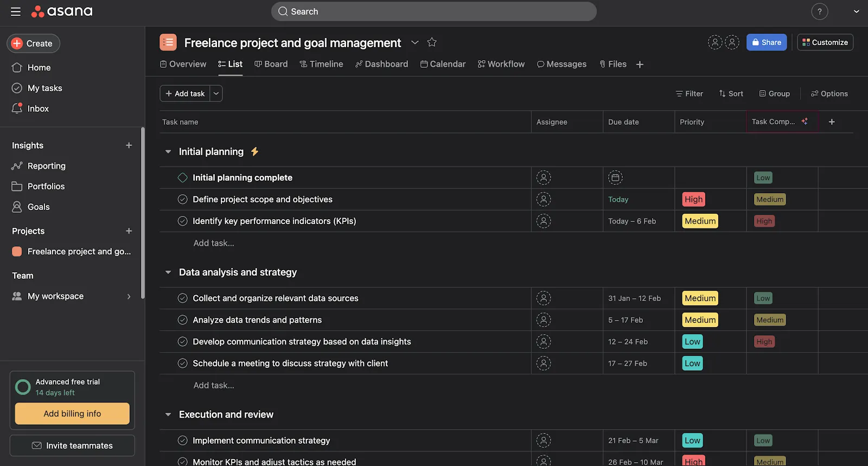Open the Sort options

pyautogui.click(x=731, y=93)
